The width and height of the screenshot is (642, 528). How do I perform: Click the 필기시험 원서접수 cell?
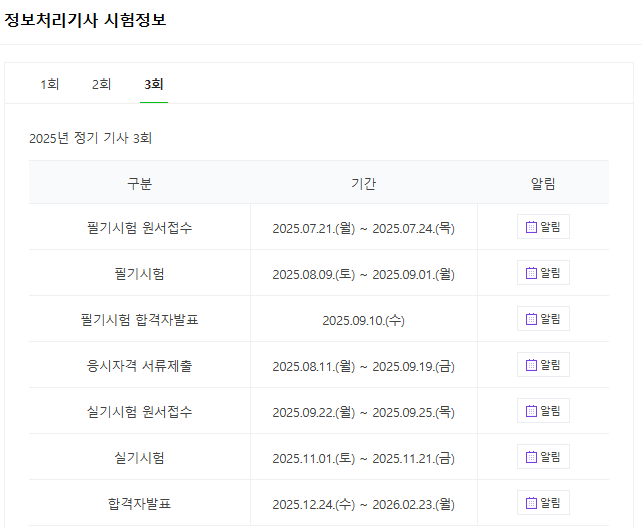[x=140, y=228]
